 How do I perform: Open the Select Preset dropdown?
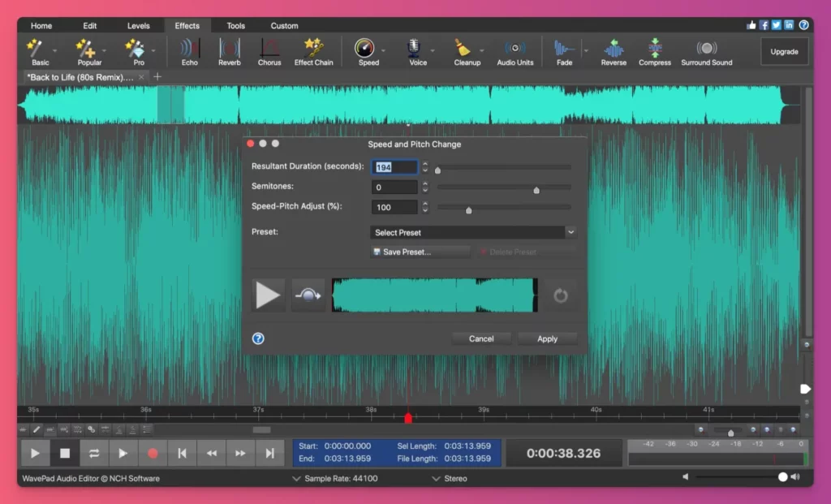(473, 232)
